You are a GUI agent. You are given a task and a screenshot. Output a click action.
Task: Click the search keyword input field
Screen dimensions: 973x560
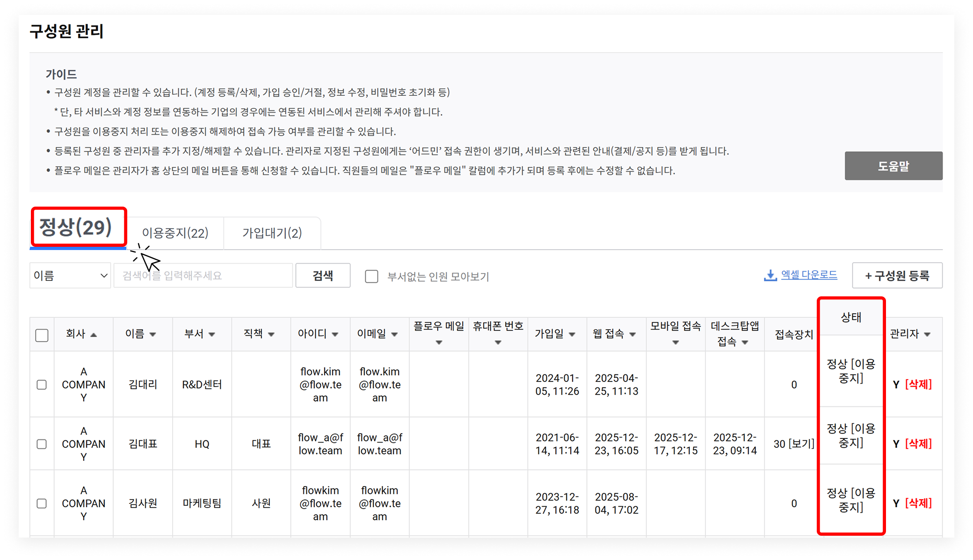203,276
